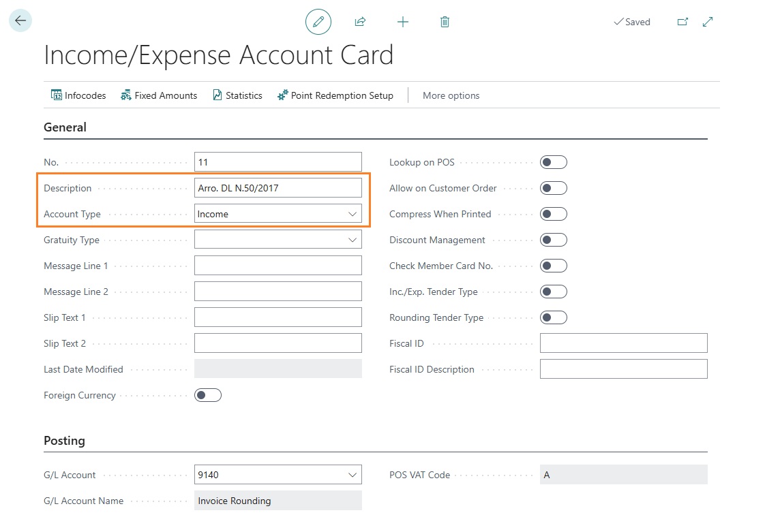This screenshot has width=765, height=532.
Task: Click the Fiscal ID input field
Action: pyautogui.click(x=623, y=343)
